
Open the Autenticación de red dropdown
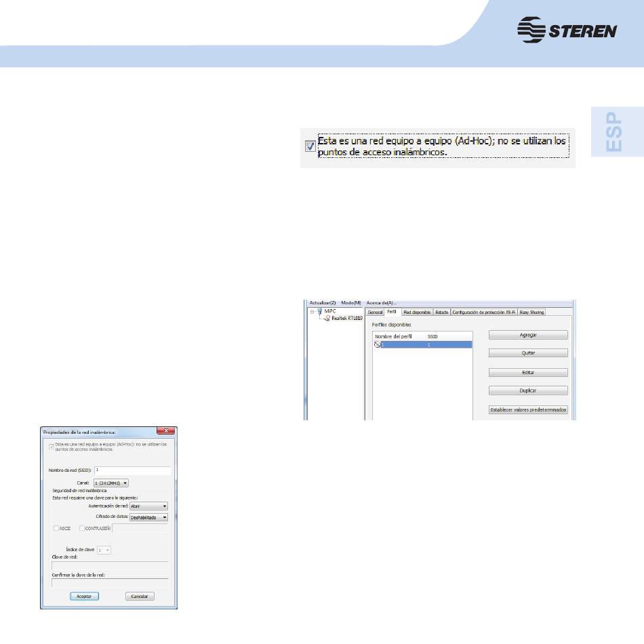(x=148, y=506)
